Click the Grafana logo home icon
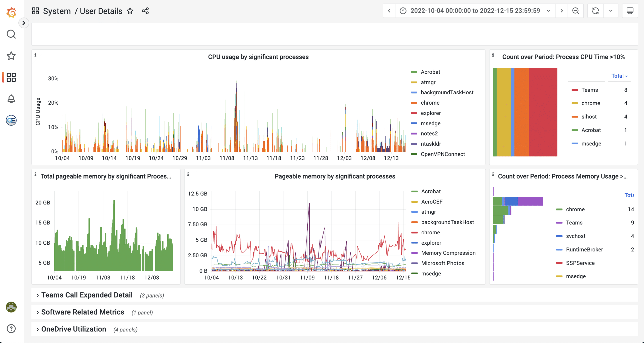This screenshot has width=644, height=343. (11, 12)
